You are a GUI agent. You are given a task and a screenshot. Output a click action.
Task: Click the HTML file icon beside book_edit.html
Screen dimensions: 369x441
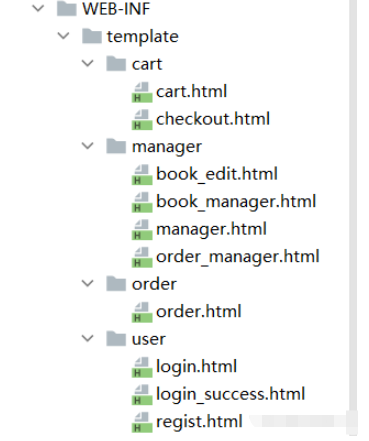[142, 174]
